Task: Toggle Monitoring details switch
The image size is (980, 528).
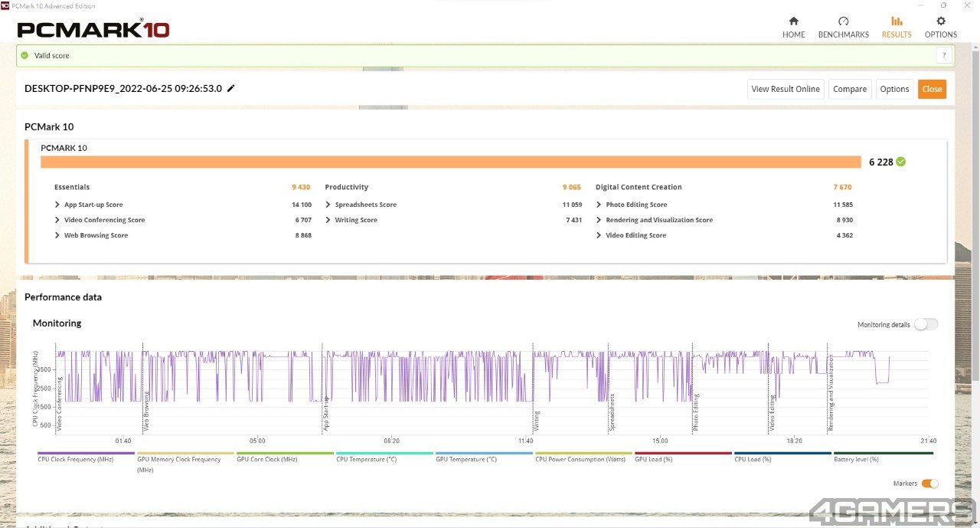Action: 926,324
